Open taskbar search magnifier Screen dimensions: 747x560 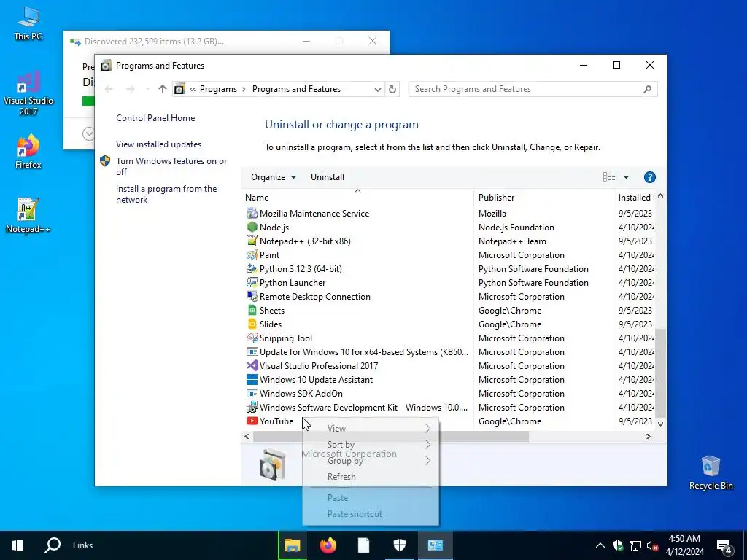(x=53, y=545)
